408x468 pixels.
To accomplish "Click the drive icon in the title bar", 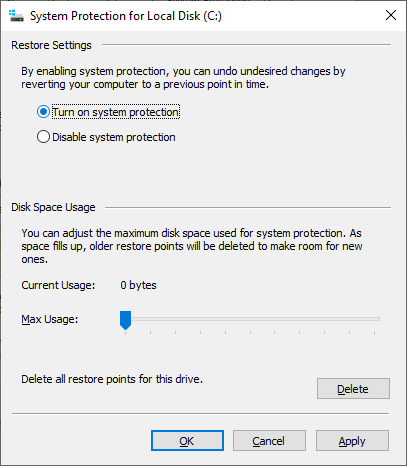I will pyautogui.click(x=16, y=16).
